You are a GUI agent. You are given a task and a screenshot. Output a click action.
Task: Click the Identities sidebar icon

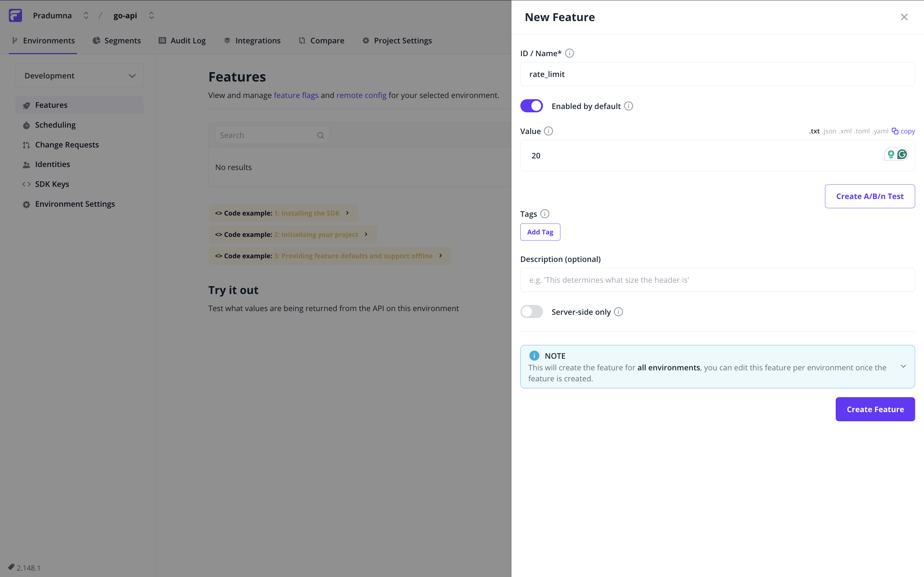click(x=27, y=164)
